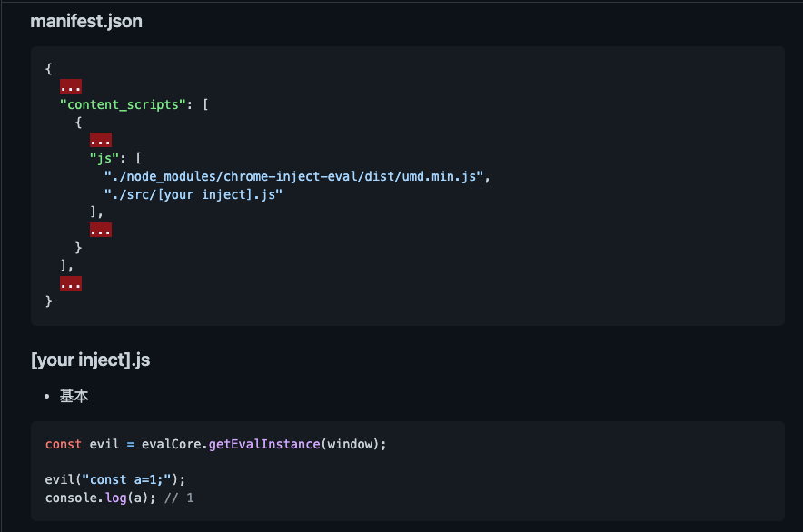Click the red ellipsis after the js array

point(100,230)
